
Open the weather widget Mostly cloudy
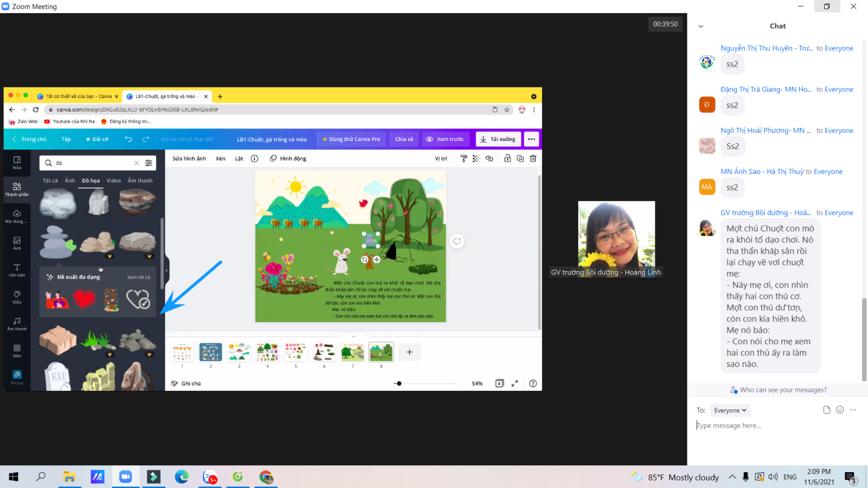point(675,477)
